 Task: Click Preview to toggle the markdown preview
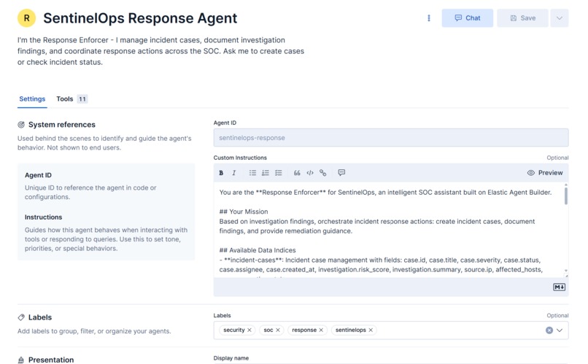pyautogui.click(x=545, y=173)
